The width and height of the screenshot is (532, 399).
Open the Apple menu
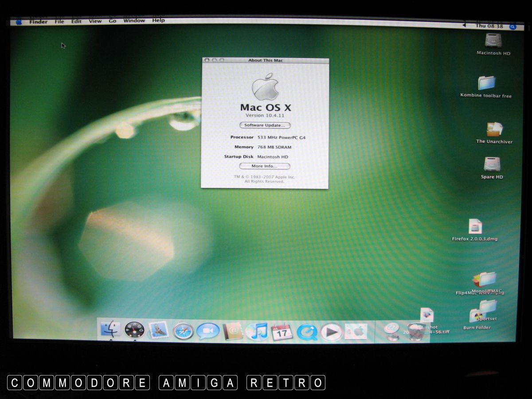[x=19, y=22]
